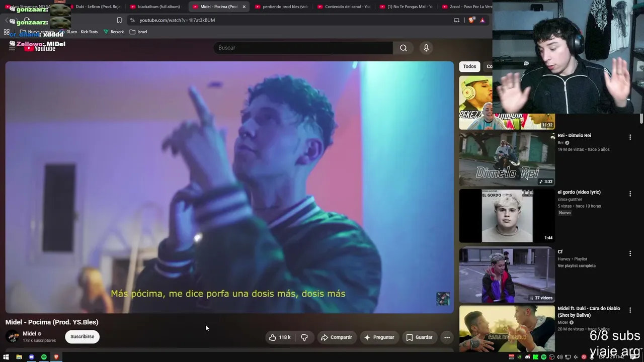Switch to the No Te Pongas Mal tab
Screen dimensions: 644x362
[407, 7]
